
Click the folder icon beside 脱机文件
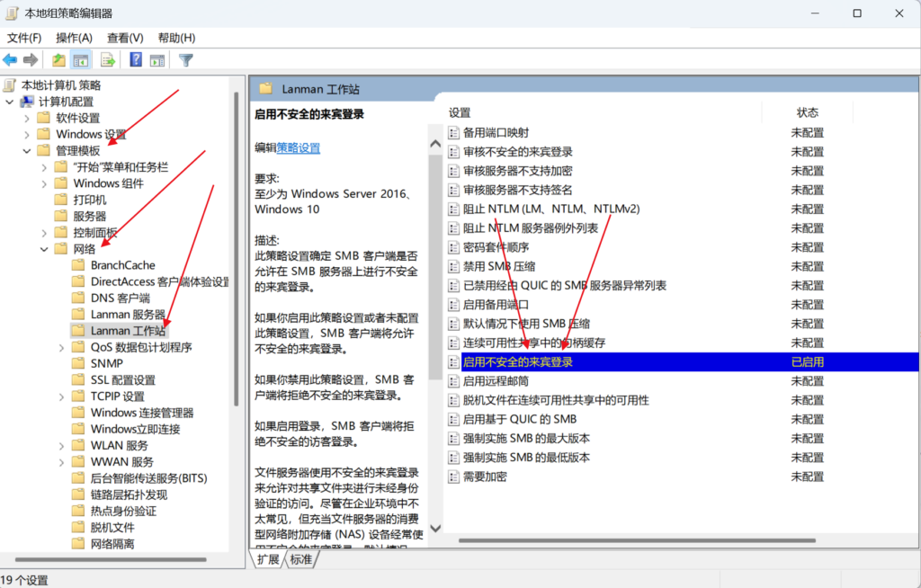(78, 527)
